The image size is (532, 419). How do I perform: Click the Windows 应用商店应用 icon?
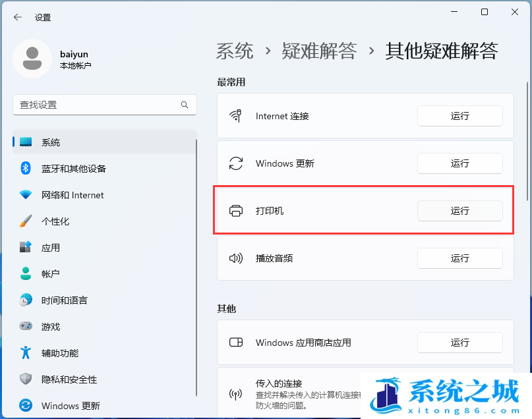pyautogui.click(x=236, y=343)
